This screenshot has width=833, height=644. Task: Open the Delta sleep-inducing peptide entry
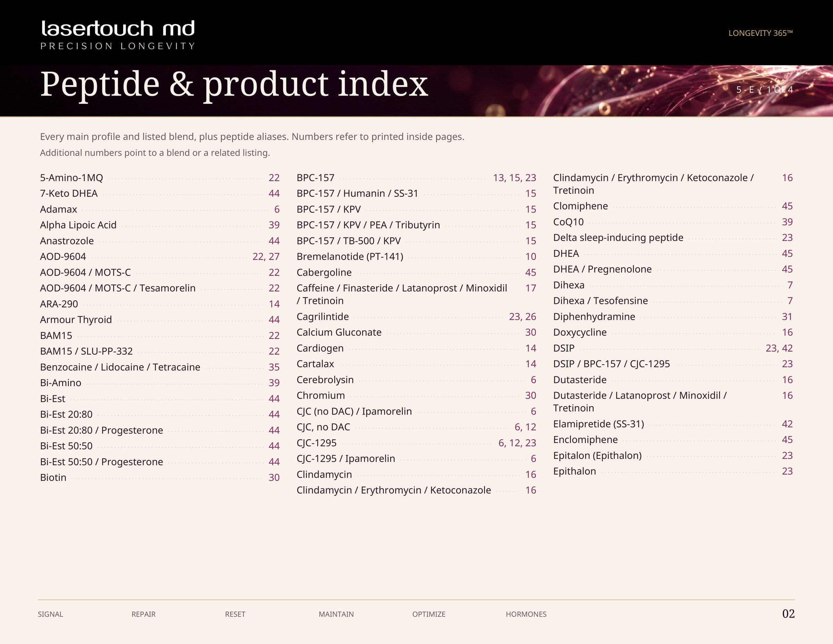[673, 238]
